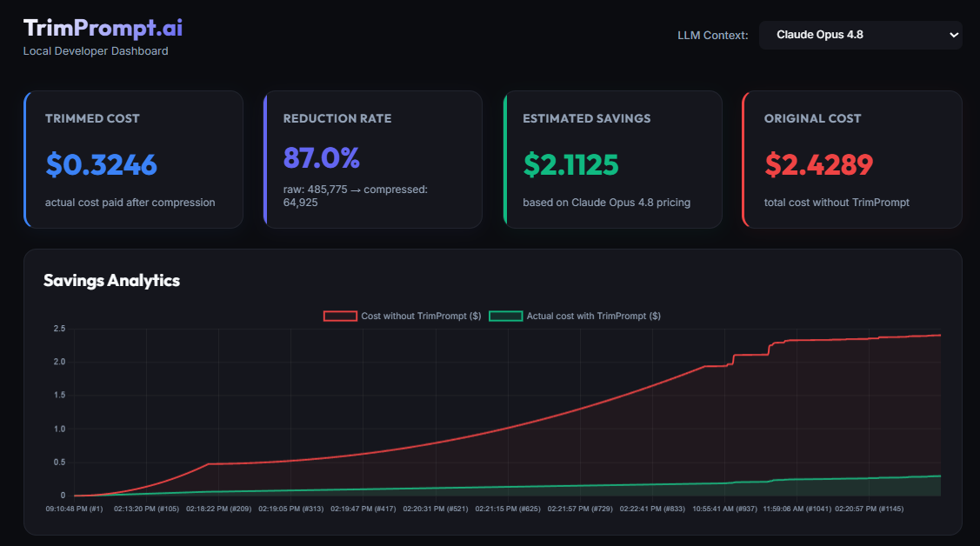
Task: Click the 1.5 y-axis tick label
Action: (x=59, y=396)
